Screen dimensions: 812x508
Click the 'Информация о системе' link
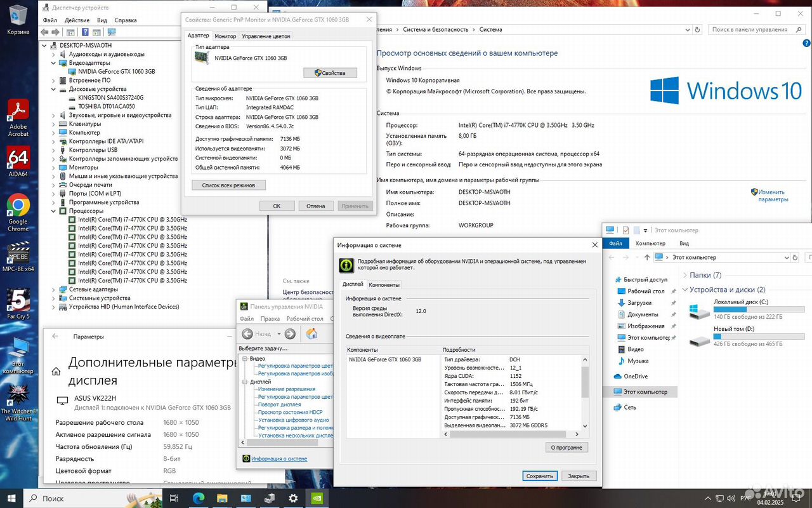pos(279,458)
